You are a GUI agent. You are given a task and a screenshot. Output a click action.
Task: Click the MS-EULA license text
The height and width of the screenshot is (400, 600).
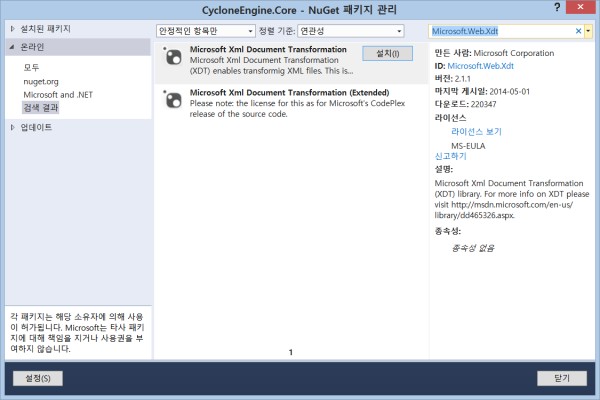click(468, 146)
